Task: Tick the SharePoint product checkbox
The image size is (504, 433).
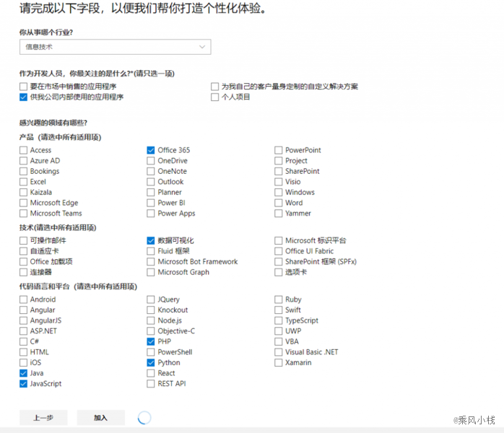Action: (279, 171)
